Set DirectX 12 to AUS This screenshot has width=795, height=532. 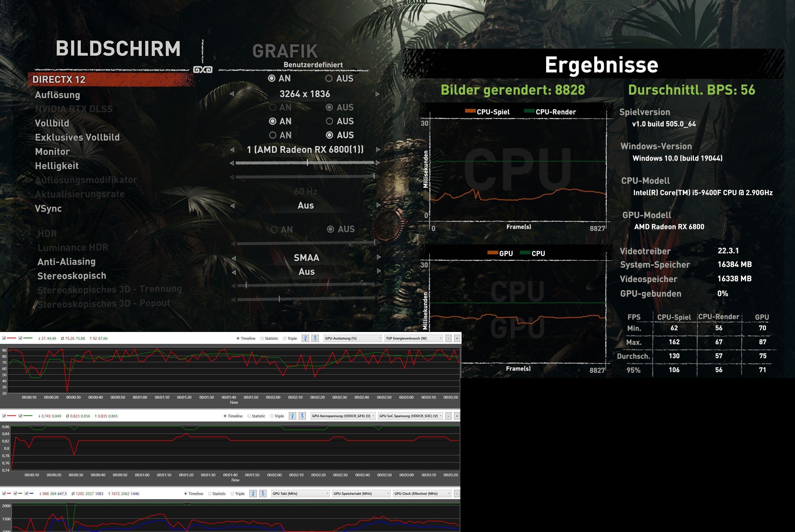339,79
